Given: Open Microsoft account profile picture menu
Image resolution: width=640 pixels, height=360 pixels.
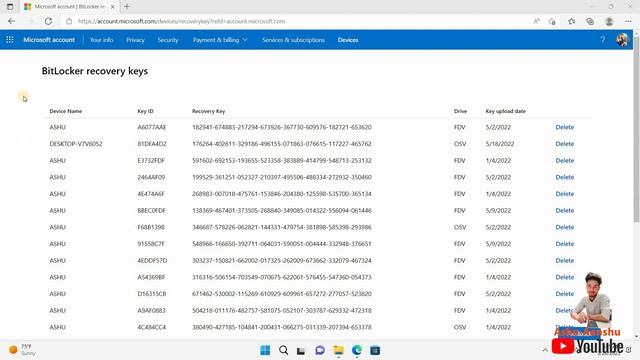Looking at the screenshot, I should (x=622, y=40).
